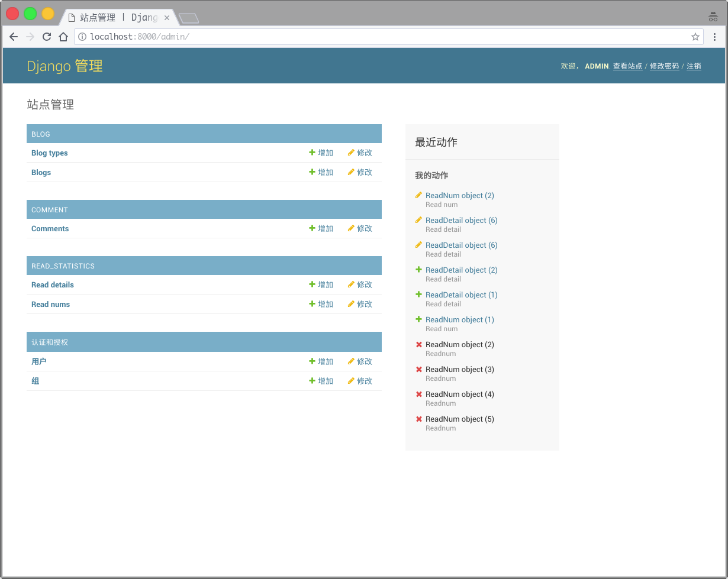
Task: Click the plus icon in 组 row
Action: tap(312, 381)
